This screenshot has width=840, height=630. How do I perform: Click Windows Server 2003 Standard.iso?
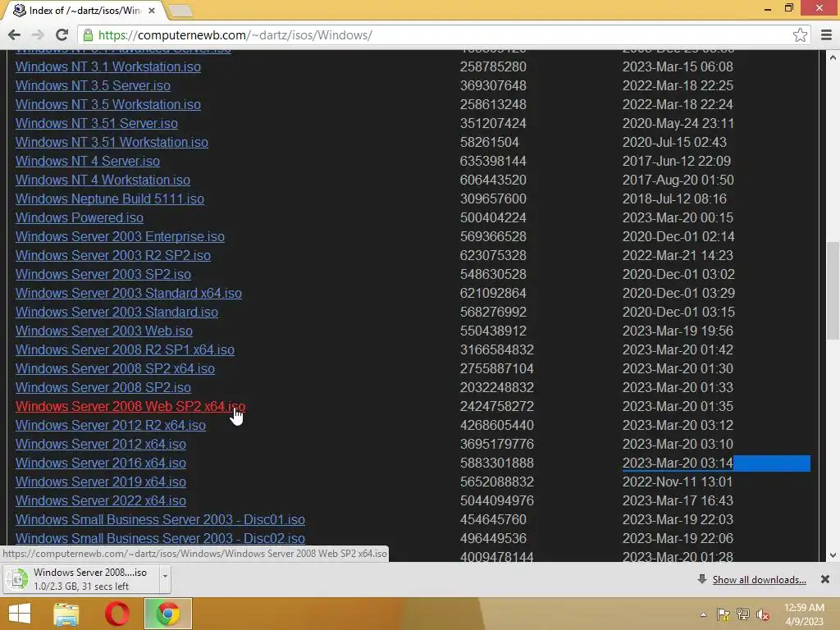[116, 312]
